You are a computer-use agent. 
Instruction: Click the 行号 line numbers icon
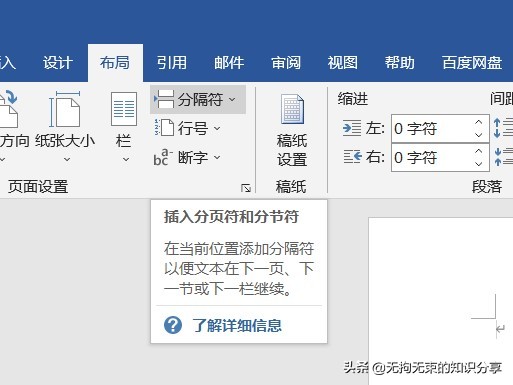point(164,128)
